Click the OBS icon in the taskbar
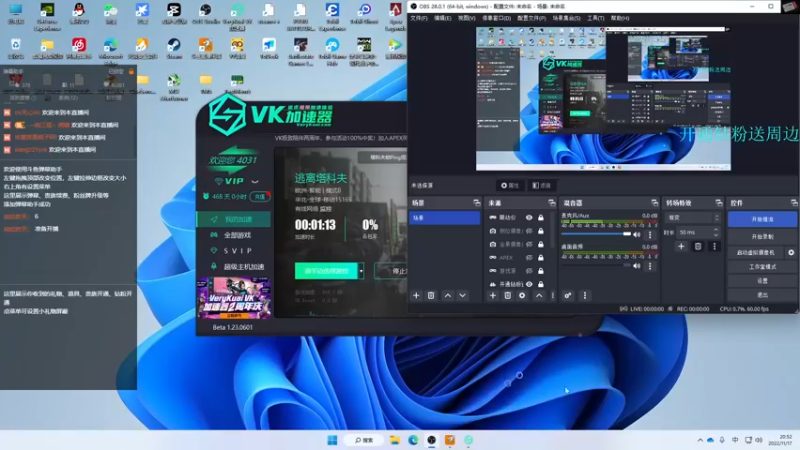 [x=432, y=440]
